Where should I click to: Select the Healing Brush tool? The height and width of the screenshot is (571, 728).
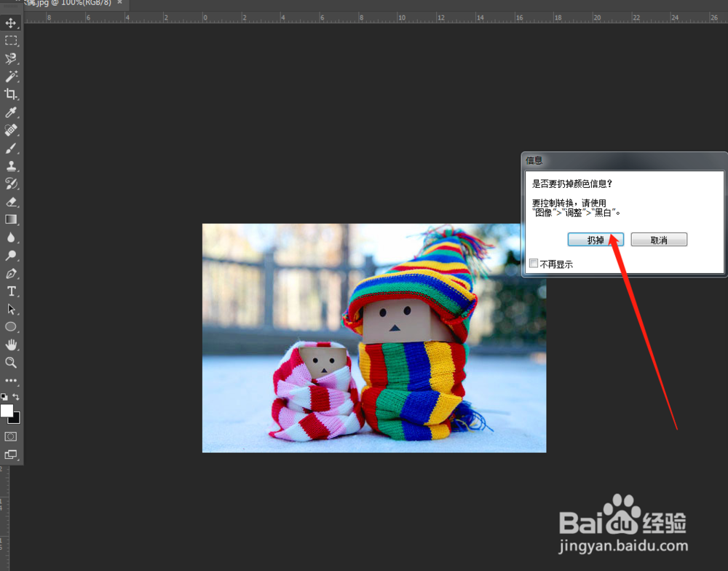tap(11, 130)
